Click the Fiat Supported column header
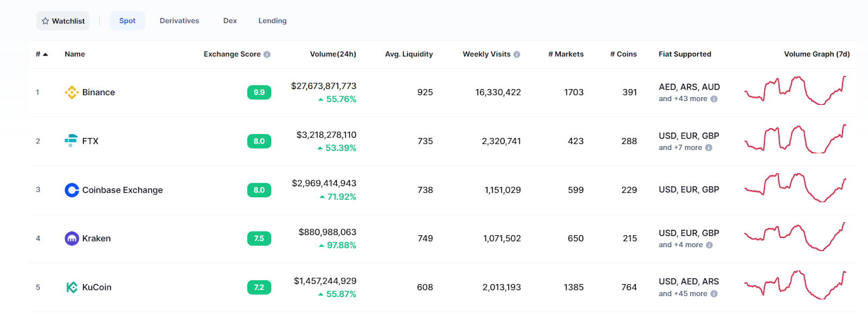The width and height of the screenshot is (868, 314). [x=685, y=54]
